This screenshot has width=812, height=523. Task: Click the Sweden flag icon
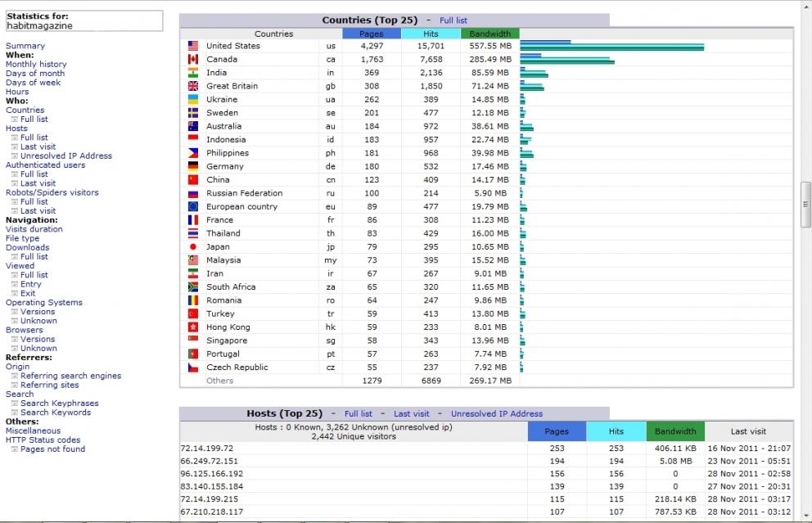pos(193,113)
